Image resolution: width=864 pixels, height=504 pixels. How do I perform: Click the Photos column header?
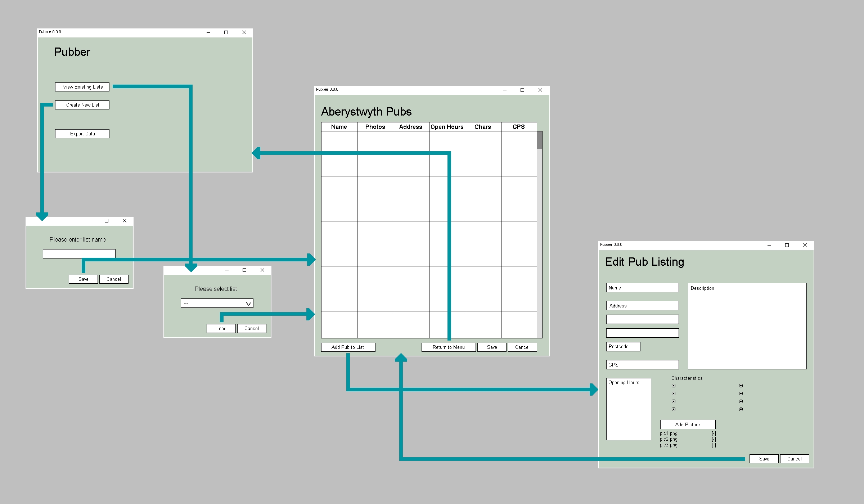(375, 127)
